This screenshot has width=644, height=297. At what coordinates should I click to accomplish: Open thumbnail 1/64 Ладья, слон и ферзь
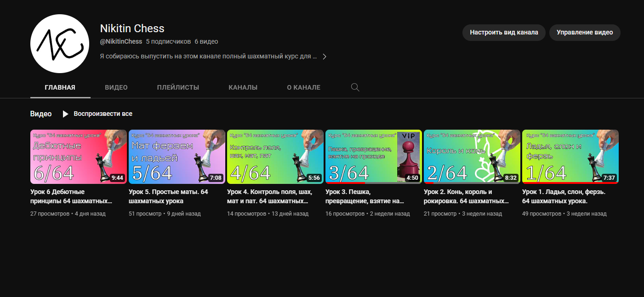point(570,157)
